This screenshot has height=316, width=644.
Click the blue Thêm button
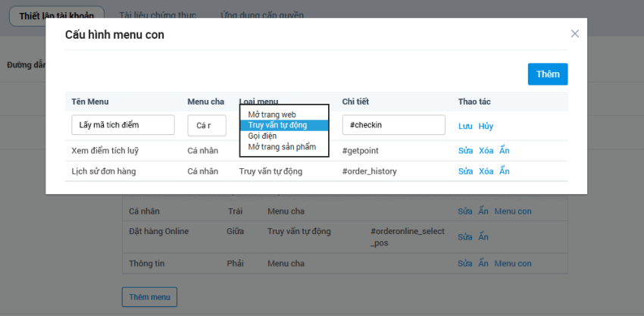click(547, 74)
